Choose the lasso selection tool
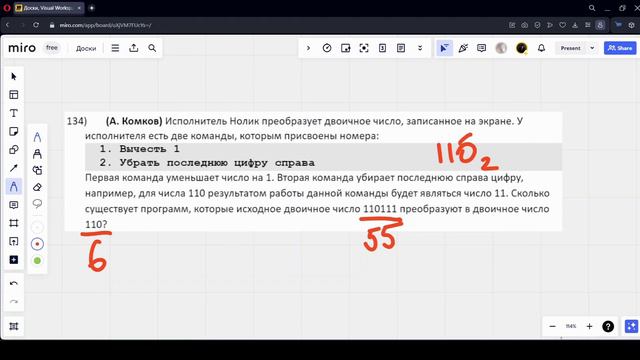 (37, 204)
